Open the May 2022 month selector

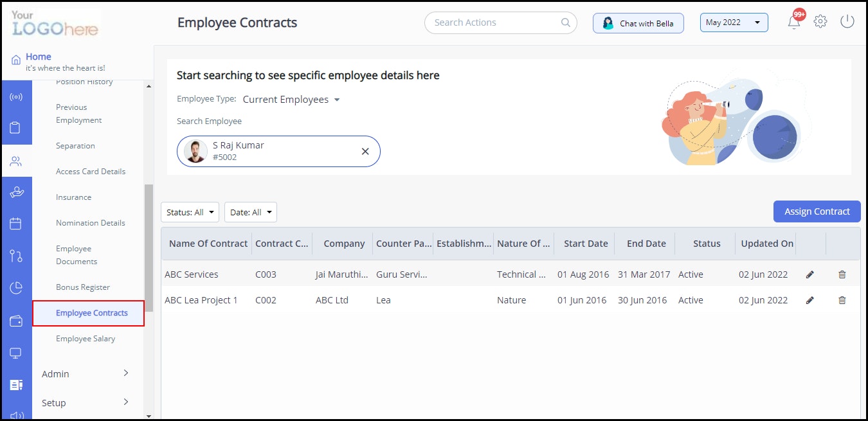[x=734, y=21]
